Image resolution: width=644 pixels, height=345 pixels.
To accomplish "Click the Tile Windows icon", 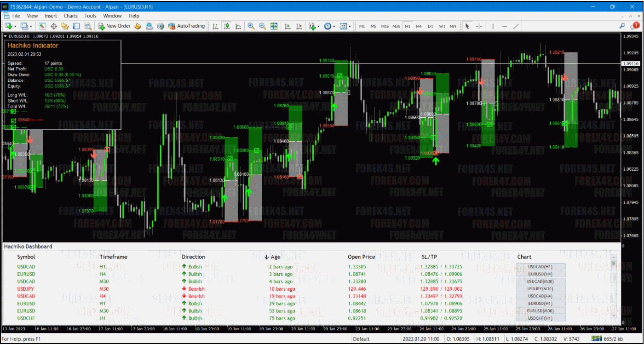I will click(x=274, y=26).
